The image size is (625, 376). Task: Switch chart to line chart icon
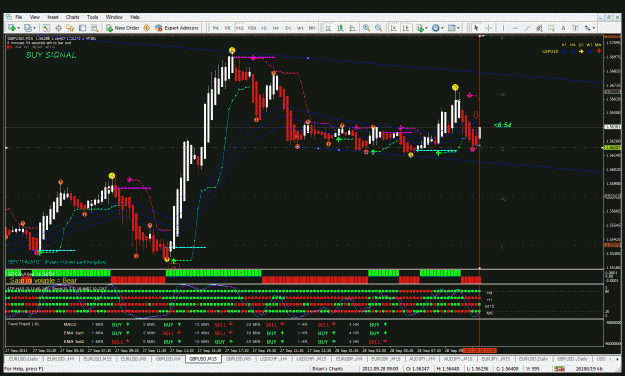[352, 28]
